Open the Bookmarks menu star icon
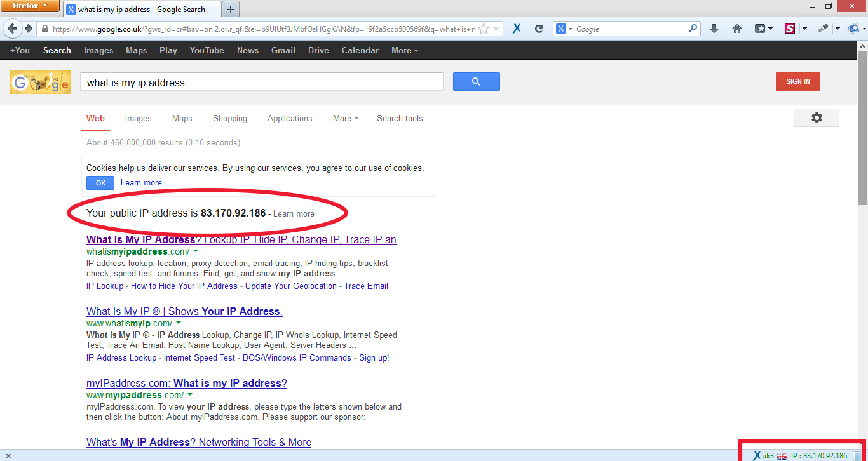 tap(760, 29)
